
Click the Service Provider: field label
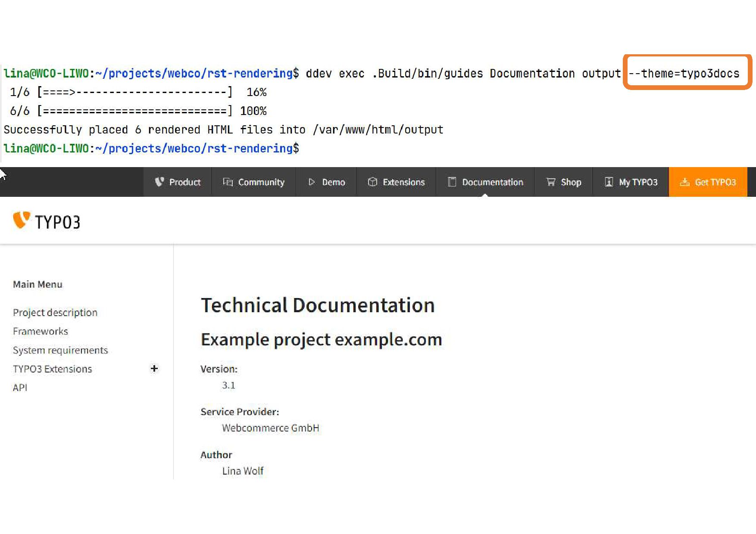pyautogui.click(x=240, y=412)
